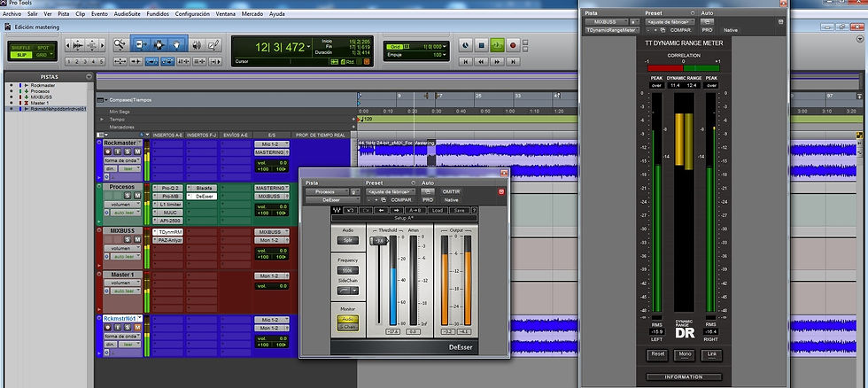Select the Zoomer tool in the toolbar

click(120, 45)
